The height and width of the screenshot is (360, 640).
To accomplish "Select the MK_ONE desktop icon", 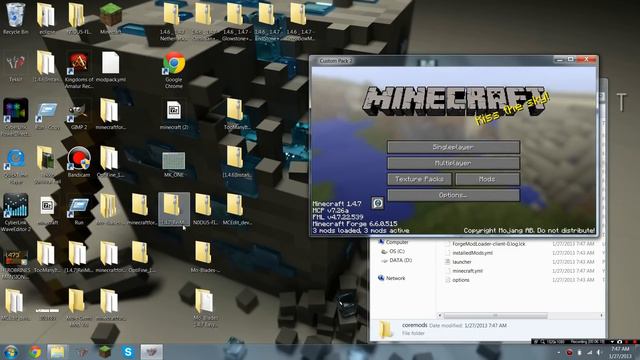I will [x=174, y=163].
